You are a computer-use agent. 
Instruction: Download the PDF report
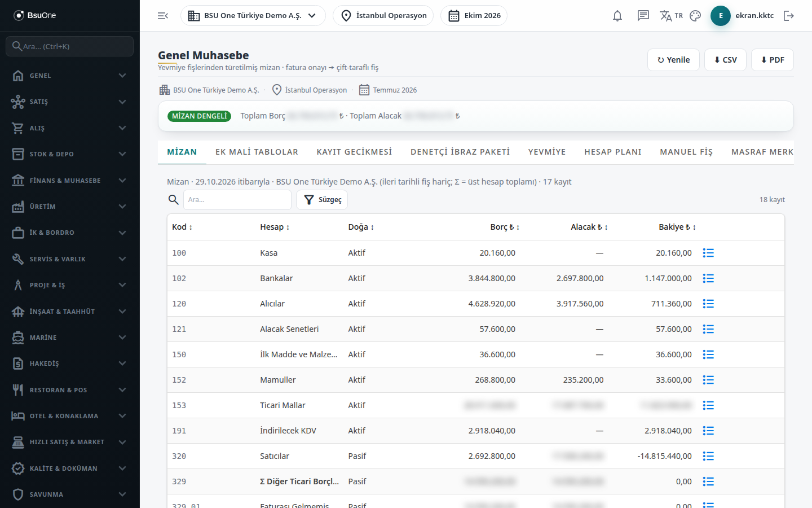tap(773, 60)
